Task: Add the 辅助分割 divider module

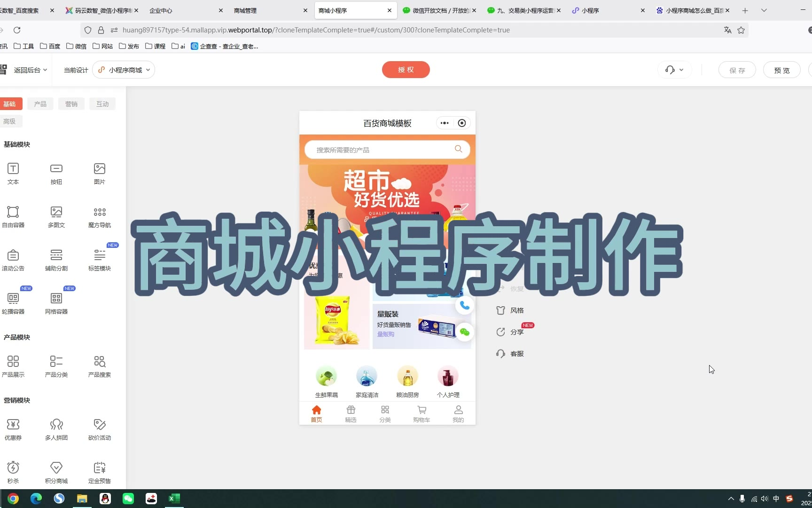Action: pos(56,260)
